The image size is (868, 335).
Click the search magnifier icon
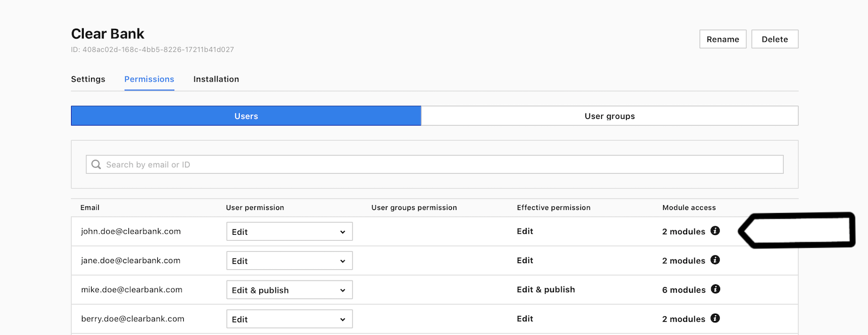pos(96,164)
